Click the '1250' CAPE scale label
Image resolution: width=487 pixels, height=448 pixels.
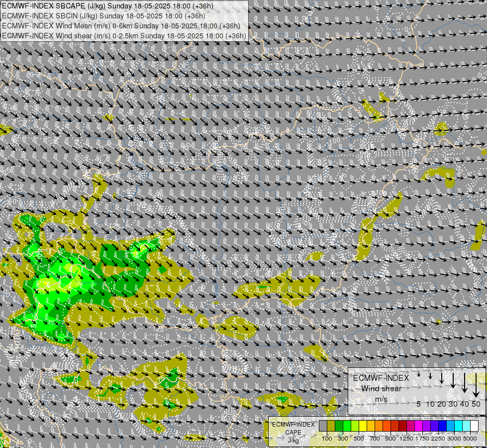[x=406, y=439]
